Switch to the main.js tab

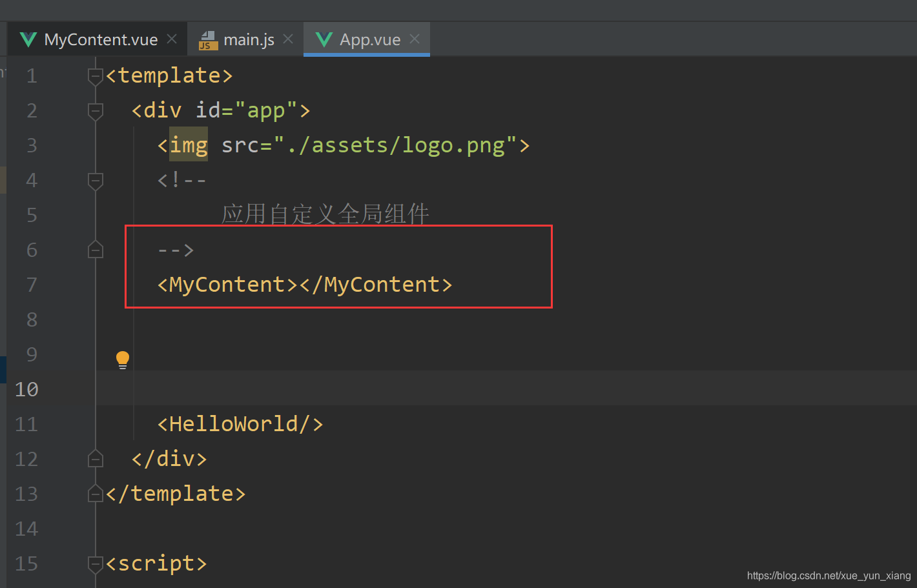(x=246, y=39)
